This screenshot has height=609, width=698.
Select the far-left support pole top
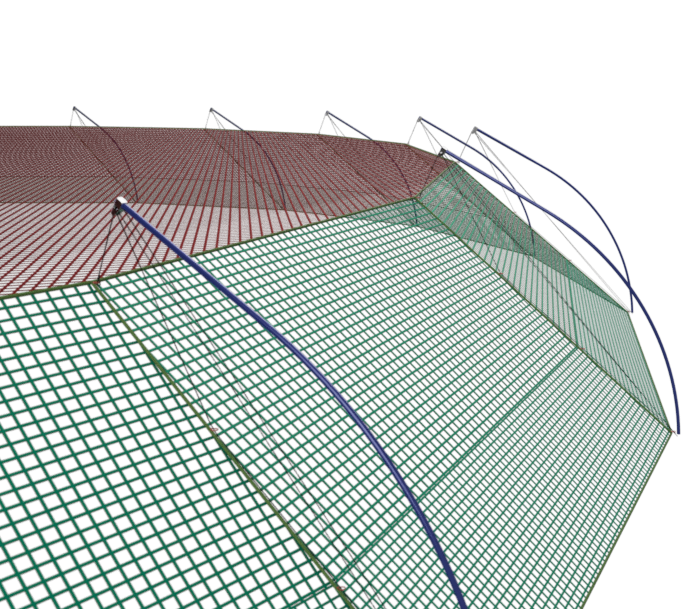point(74,109)
